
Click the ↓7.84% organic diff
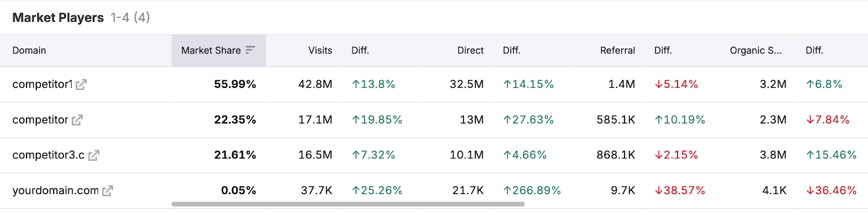coord(827,120)
